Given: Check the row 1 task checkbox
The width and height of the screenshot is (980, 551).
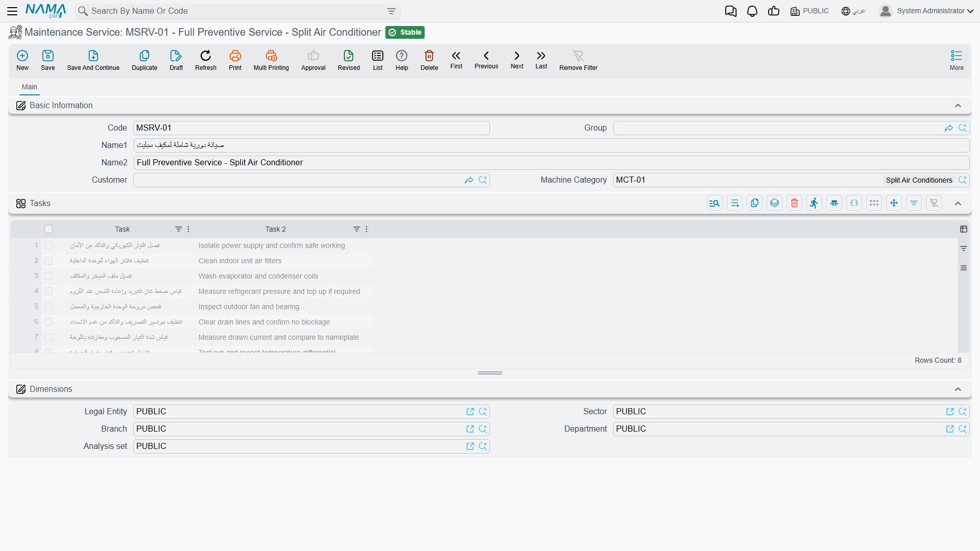Looking at the screenshot, I should pyautogui.click(x=48, y=245).
